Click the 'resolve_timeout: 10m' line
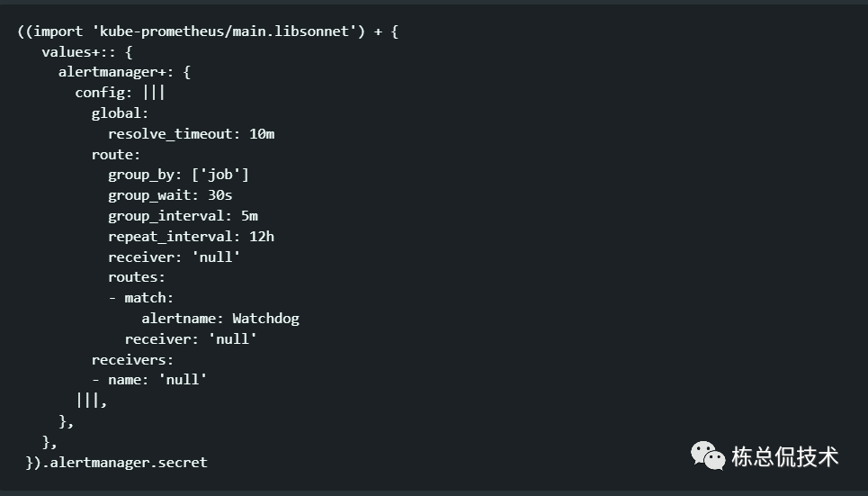Screen dimensions: 868x496 coord(191,134)
